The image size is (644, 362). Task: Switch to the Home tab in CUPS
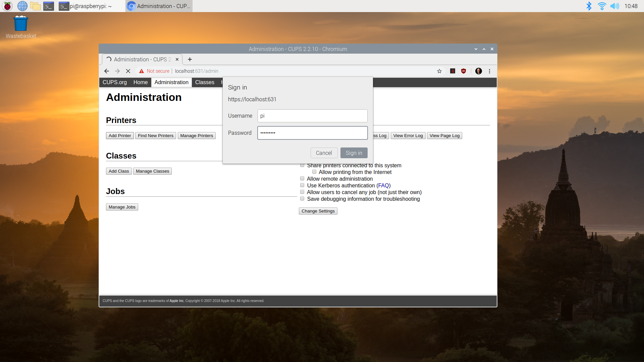coord(140,82)
